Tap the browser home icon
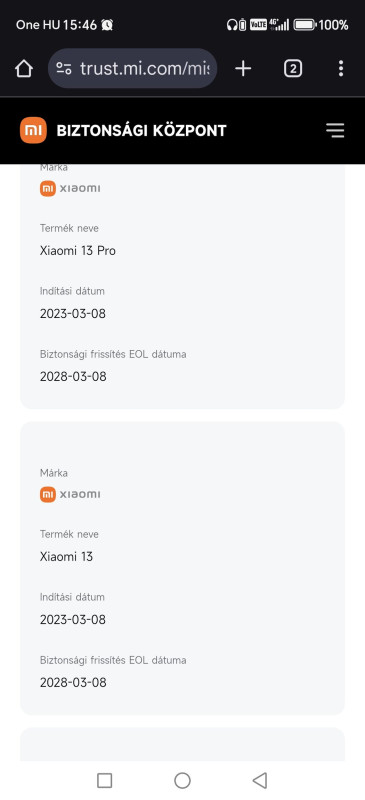Image resolution: width=365 pixels, height=800 pixels. click(24, 68)
